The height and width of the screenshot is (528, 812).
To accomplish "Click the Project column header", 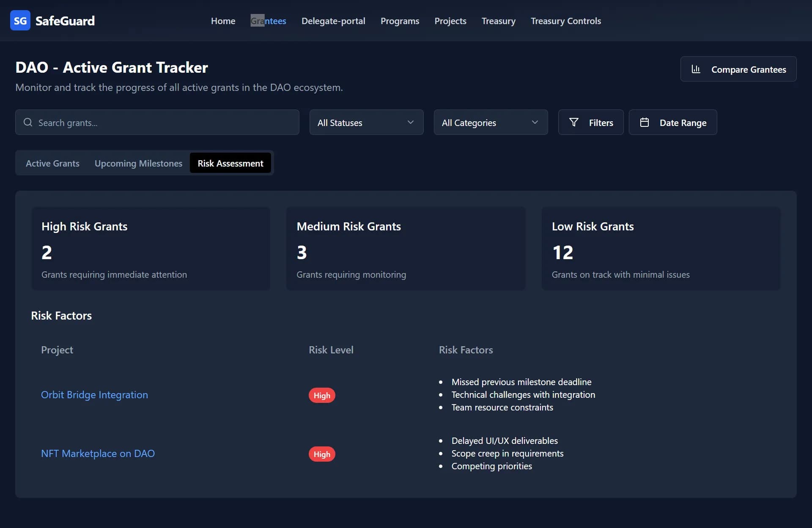I will pyautogui.click(x=57, y=350).
